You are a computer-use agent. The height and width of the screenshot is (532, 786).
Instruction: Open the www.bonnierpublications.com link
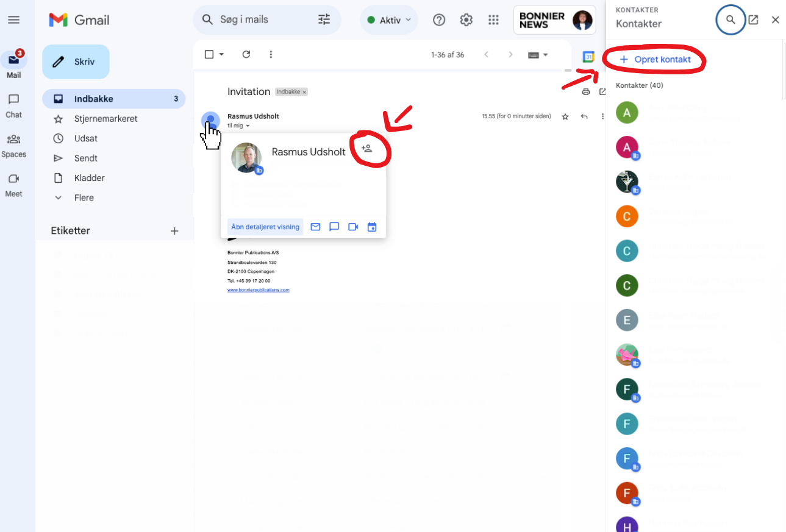pyautogui.click(x=259, y=289)
